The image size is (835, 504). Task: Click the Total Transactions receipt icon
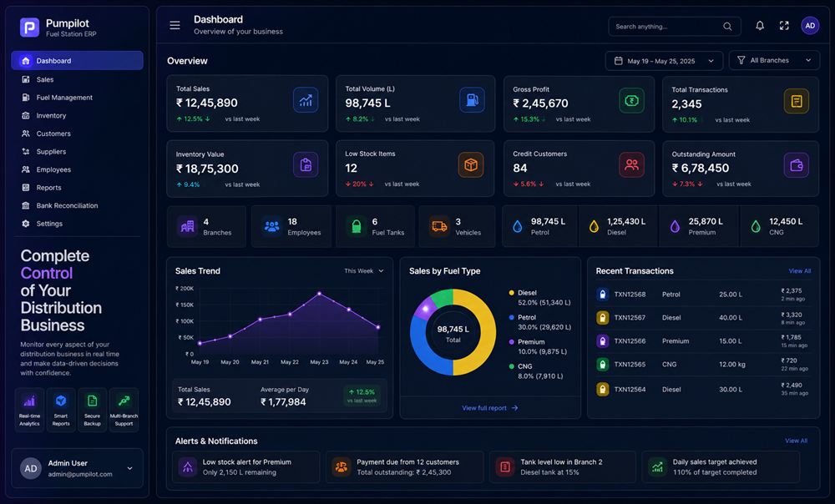click(x=796, y=101)
